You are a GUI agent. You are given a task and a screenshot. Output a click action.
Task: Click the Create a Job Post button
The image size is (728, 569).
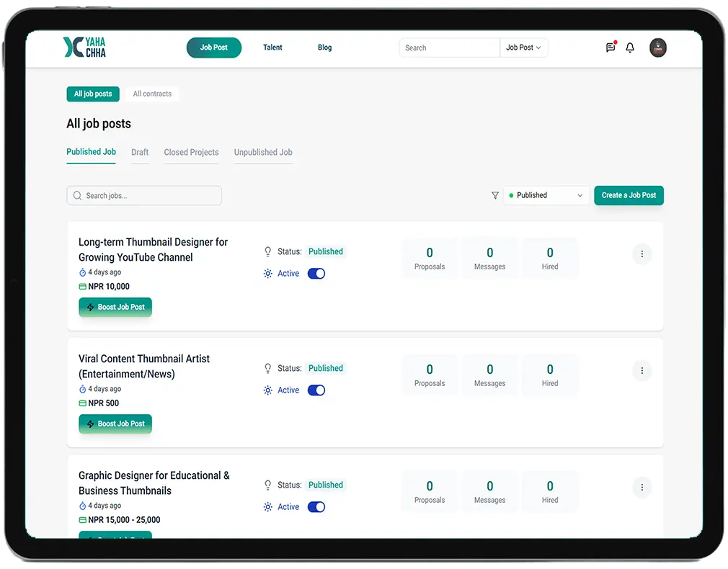[x=629, y=195]
